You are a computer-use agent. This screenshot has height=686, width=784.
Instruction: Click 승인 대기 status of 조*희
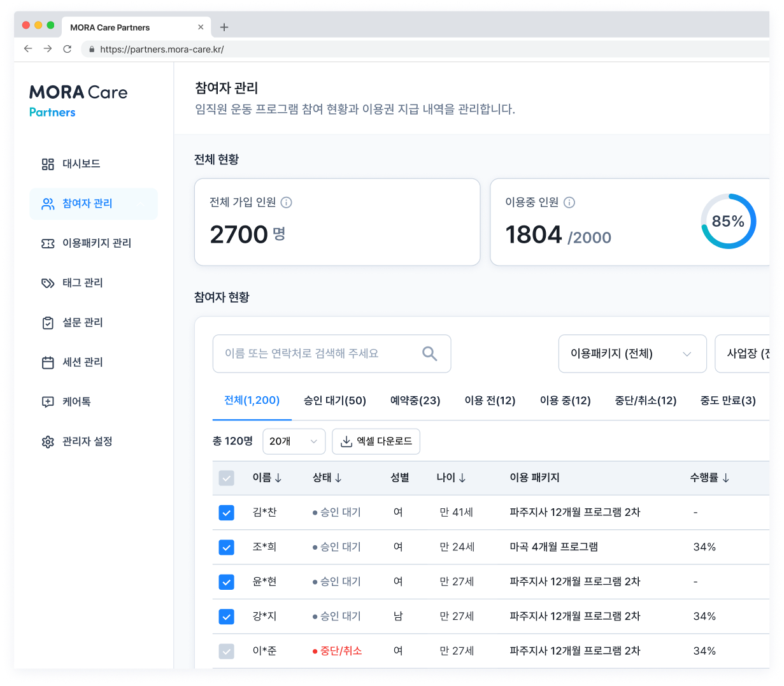(x=337, y=547)
